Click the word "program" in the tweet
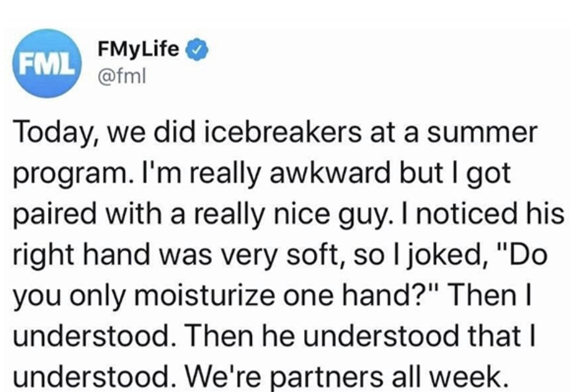This screenshot has height=392, width=575. click(66, 174)
